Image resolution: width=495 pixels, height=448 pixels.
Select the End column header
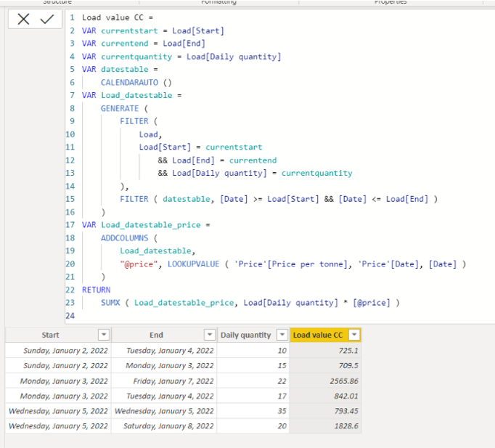pyautogui.click(x=156, y=335)
